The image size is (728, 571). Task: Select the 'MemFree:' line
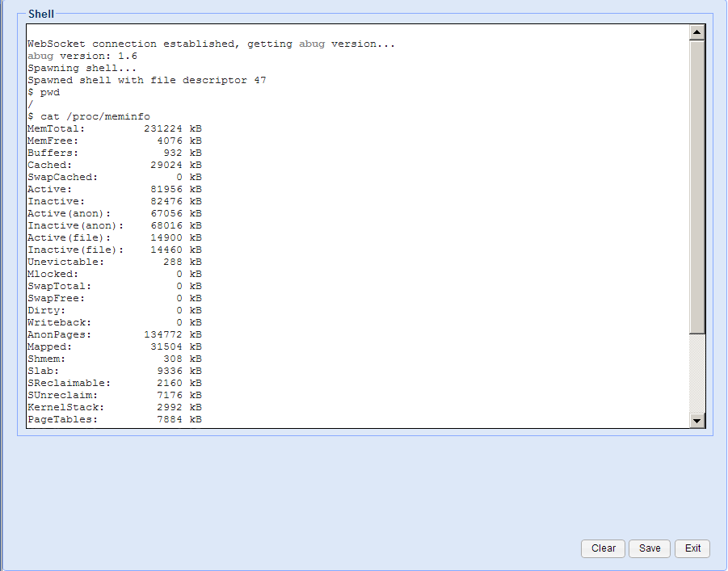coord(115,141)
